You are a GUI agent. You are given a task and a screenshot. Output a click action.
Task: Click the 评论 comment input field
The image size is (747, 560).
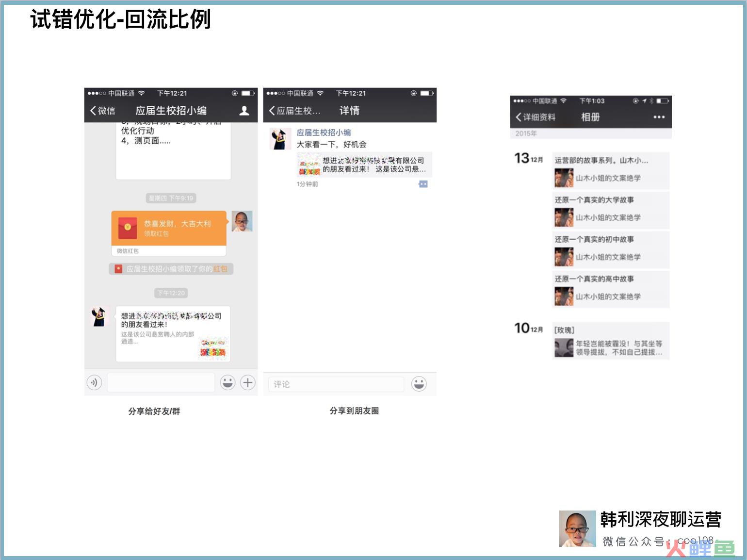coord(336,384)
